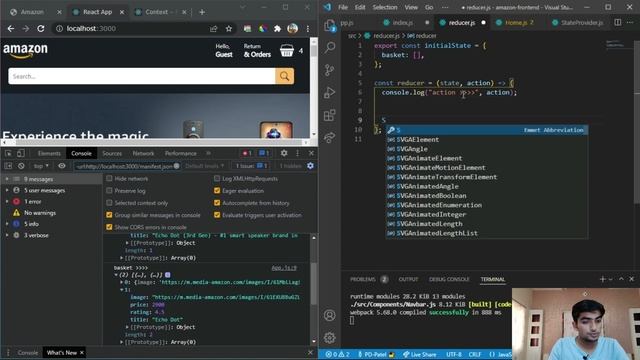The height and width of the screenshot is (360, 640).
Task: Uncheck Evaluate triggers user activation
Action: click(217, 215)
